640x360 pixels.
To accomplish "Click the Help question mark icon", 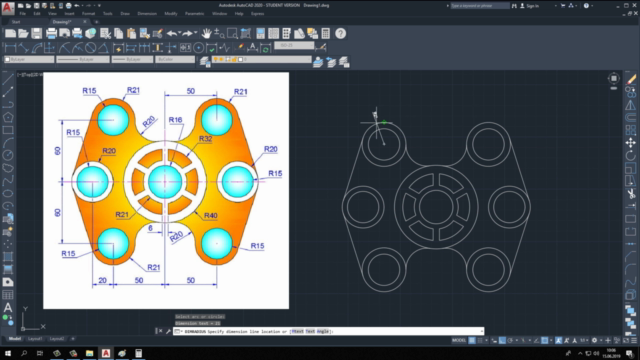I will click(340, 33).
